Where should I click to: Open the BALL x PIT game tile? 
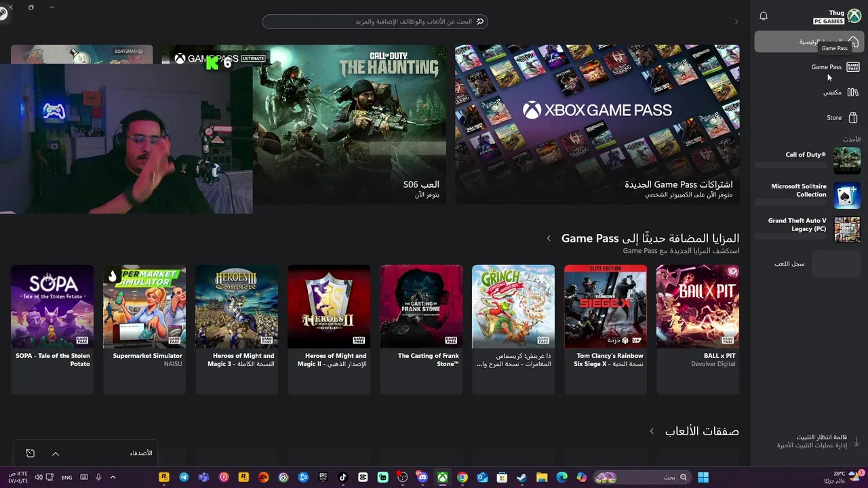(x=698, y=329)
